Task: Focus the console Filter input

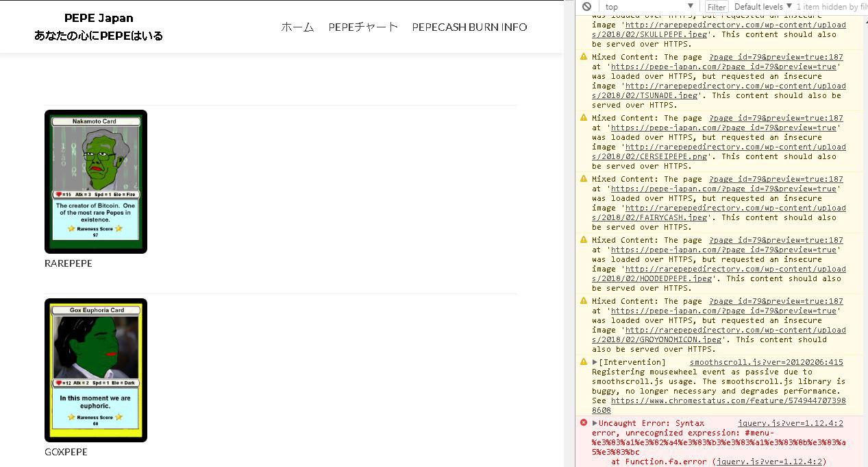Action: pos(717,7)
